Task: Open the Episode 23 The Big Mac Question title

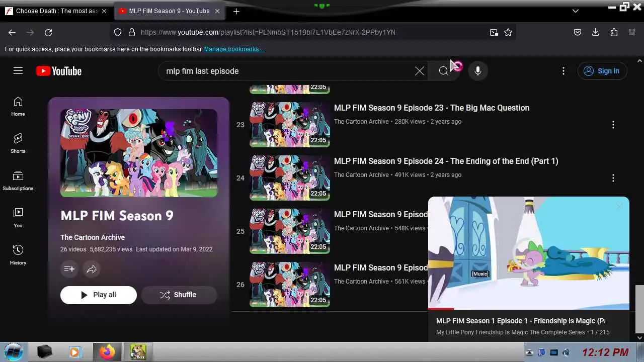Action: pos(432,108)
